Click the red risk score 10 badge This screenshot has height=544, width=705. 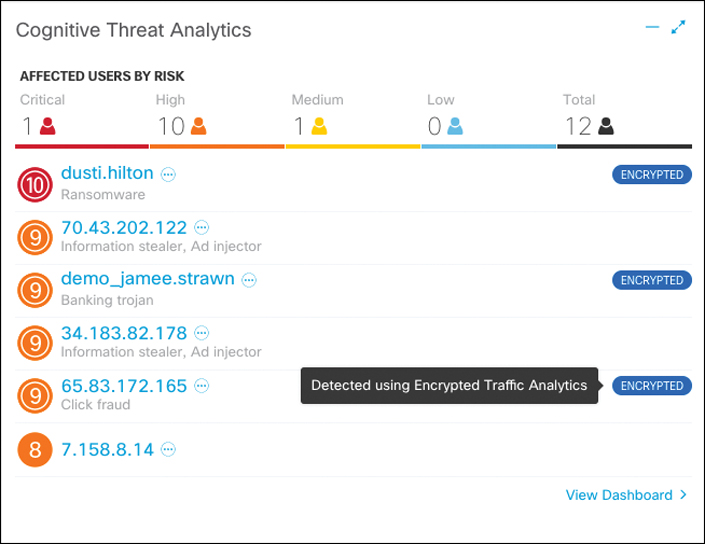36,183
